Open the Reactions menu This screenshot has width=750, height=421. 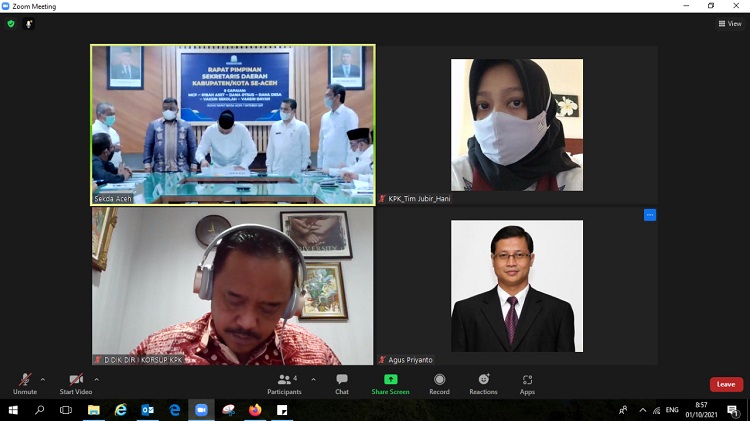coord(483,384)
